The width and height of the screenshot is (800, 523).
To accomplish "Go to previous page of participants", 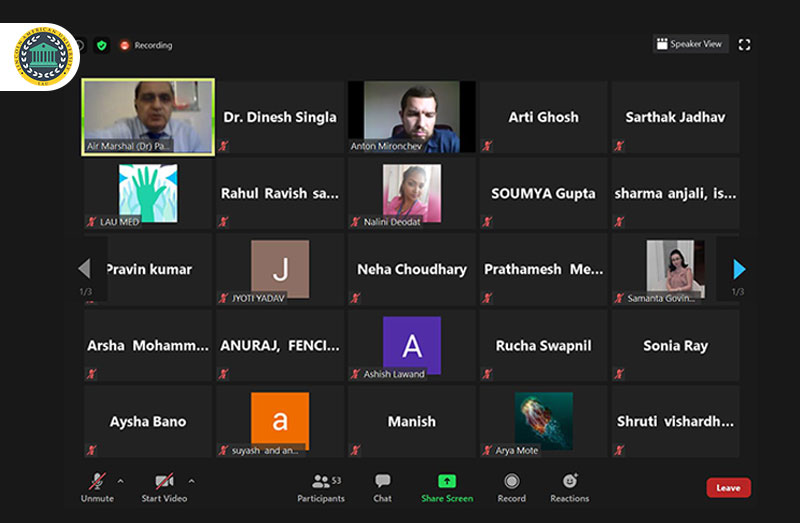I will [x=85, y=269].
